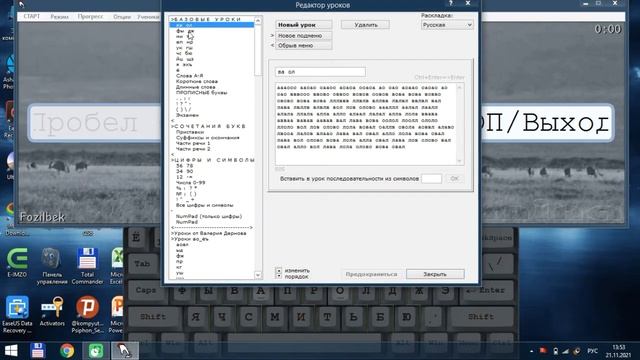Click the green clock app taskbar icon
This screenshot has width=640, height=360.
(x=96, y=351)
